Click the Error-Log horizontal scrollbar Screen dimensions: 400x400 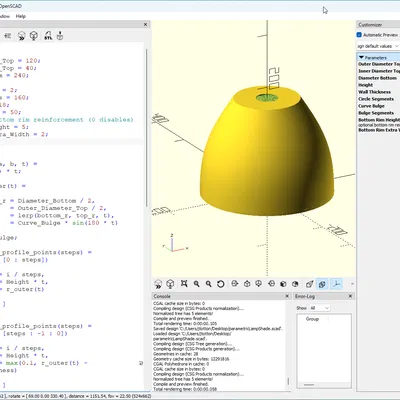pos(309,385)
